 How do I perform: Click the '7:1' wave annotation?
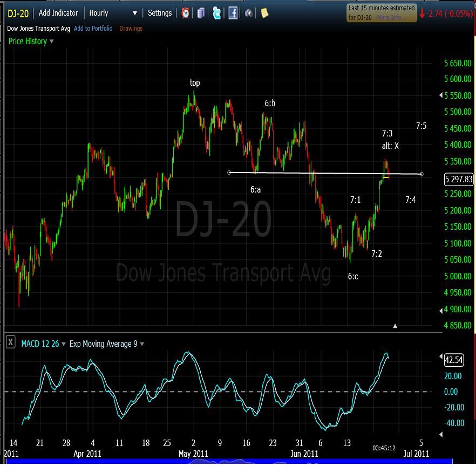tap(356, 200)
